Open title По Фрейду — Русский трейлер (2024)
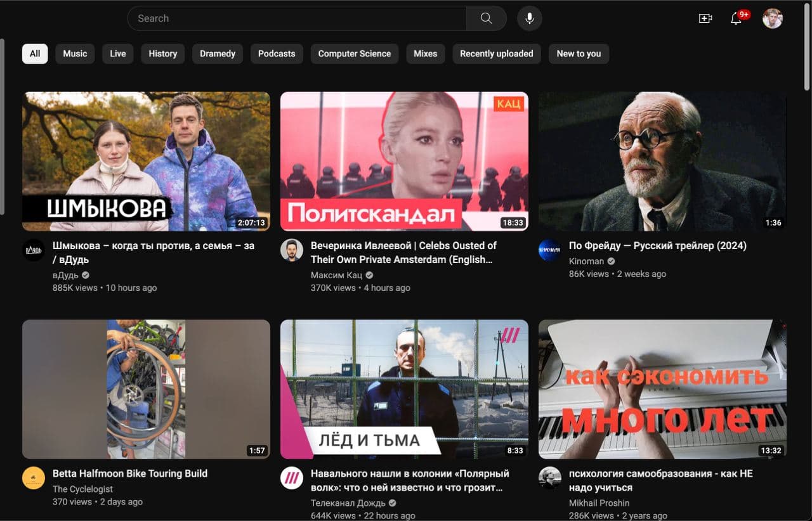The image size is (812, 521). click(658, 245)
